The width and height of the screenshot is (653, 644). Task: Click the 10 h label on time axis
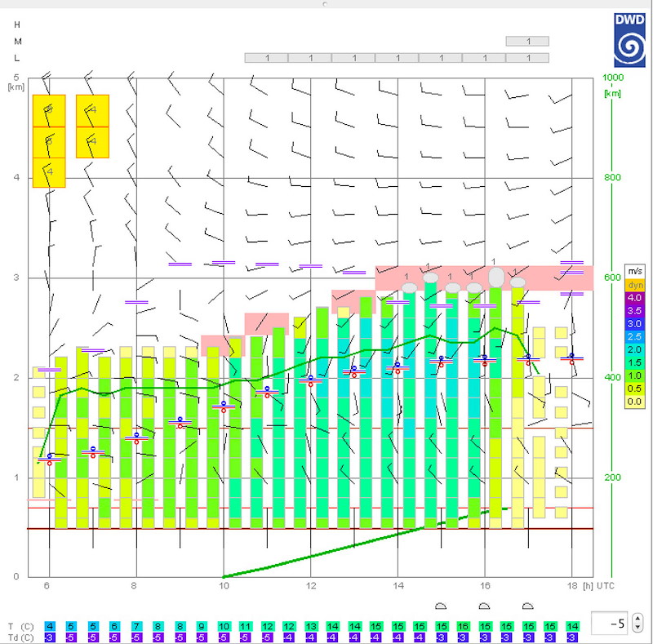click(x=224, y=586)
